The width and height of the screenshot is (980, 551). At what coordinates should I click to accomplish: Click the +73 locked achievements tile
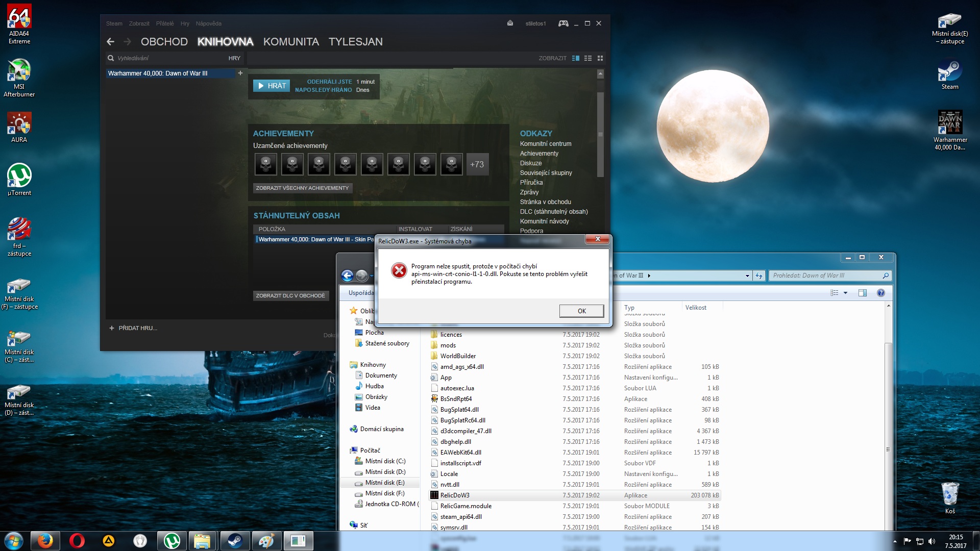pos(477,164)
